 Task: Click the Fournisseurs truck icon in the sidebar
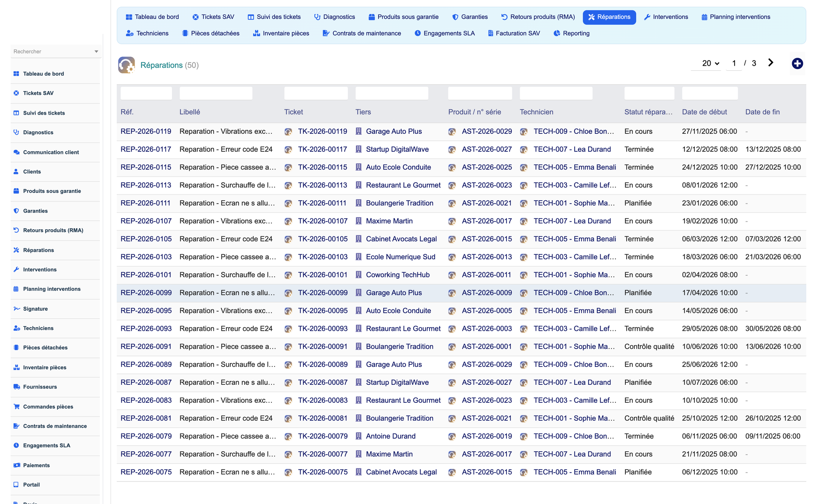coord(16,387)
